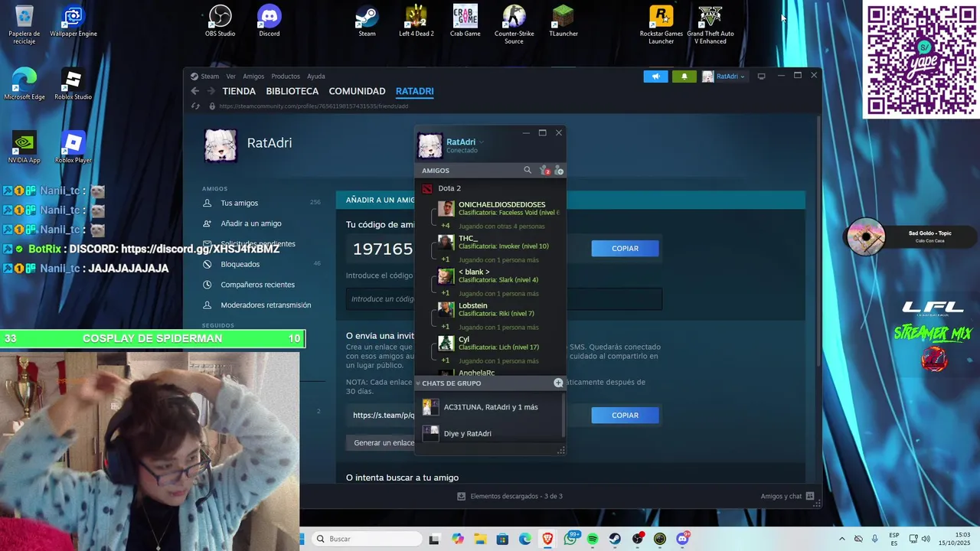Open the AC31TUNA, RatAdri group chat
980x551 pixels.
click(x=490, y=407)
